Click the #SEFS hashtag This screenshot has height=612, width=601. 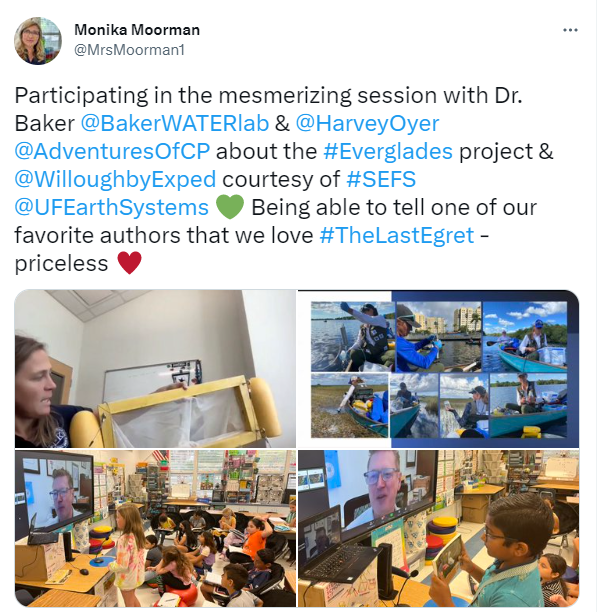pyautogui.click(x=381, y=179)
